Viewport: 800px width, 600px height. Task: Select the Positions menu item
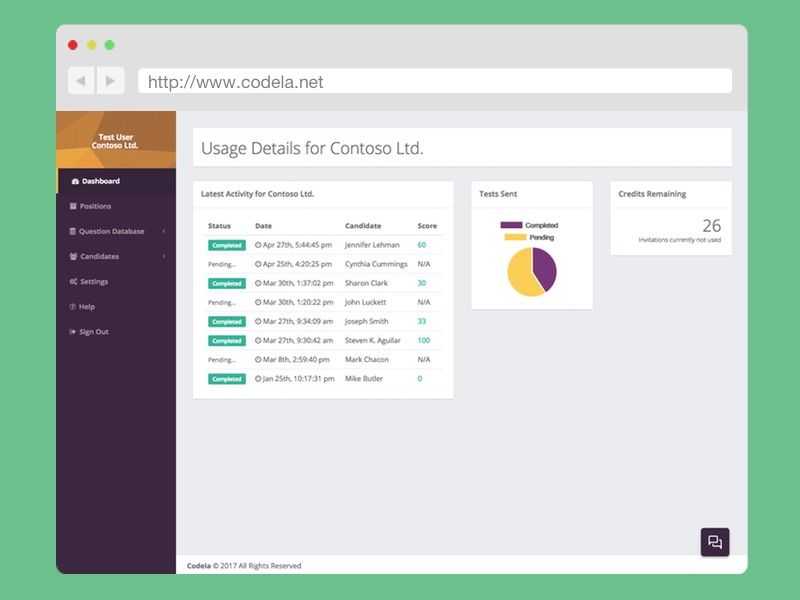[97, 206]
